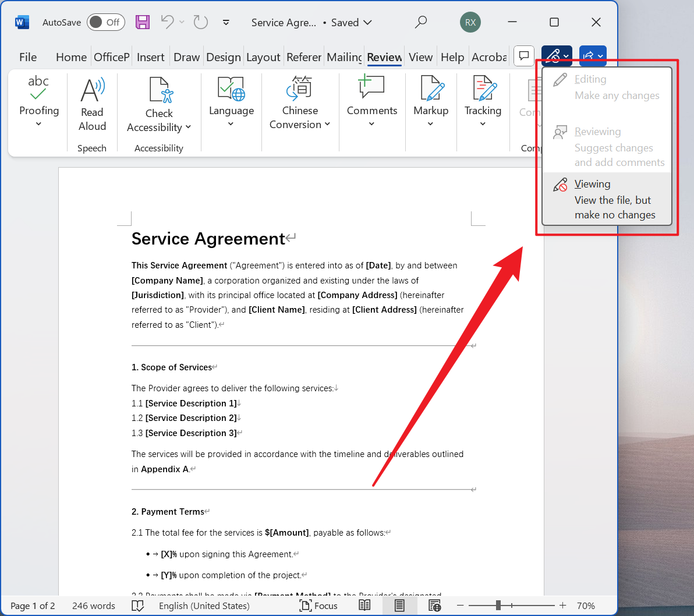Click the English (United States) language button

tap(204, 606)
